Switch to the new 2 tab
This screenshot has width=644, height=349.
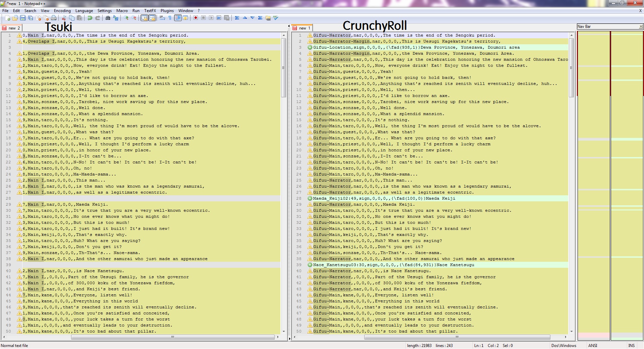point(12,28)
